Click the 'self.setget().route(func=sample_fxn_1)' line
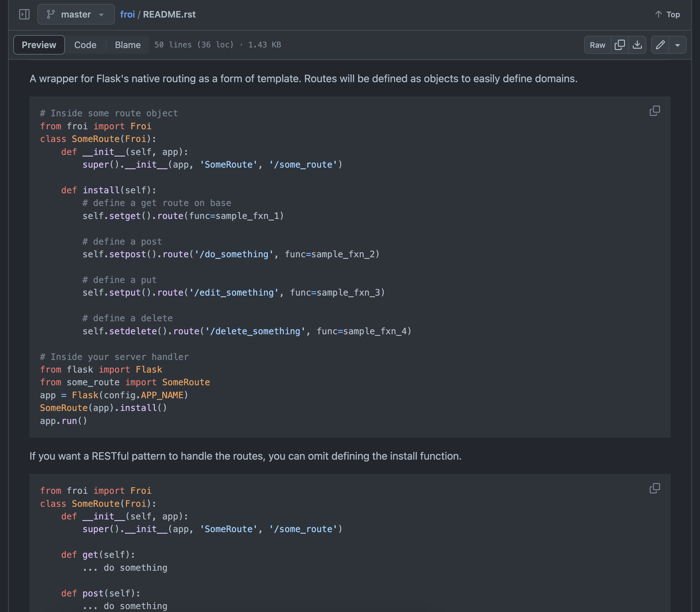The image size is (700, 612). click(x=183, y=216)
